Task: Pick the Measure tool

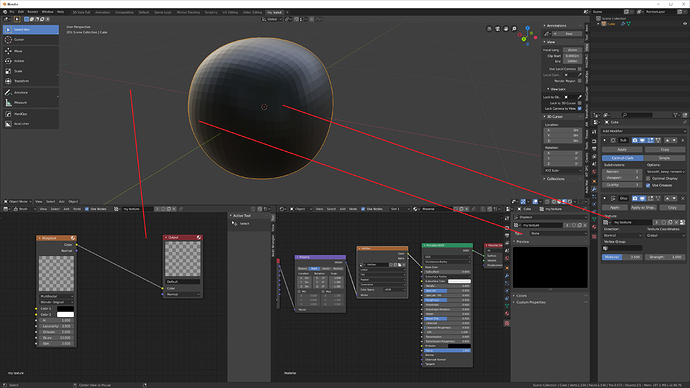Action: click(x=31, y=102)
